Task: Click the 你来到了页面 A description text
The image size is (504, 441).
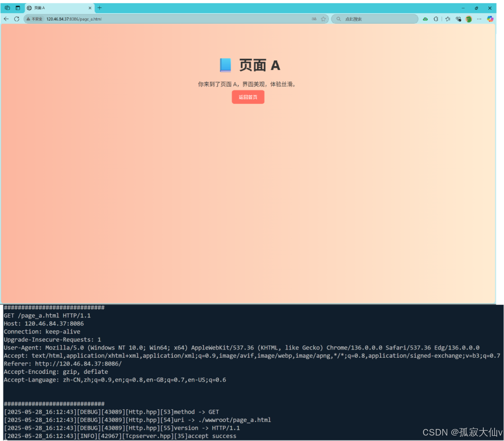Action: [247, 84]
